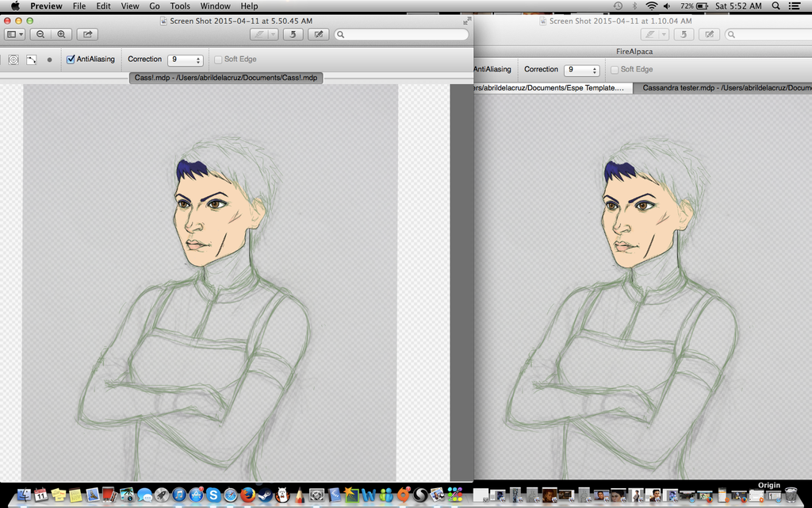Image resolution: width=812 pixels, height=508 pixels.
Task: Select the Cass!.mdp document tab
Action: (226, 78)
